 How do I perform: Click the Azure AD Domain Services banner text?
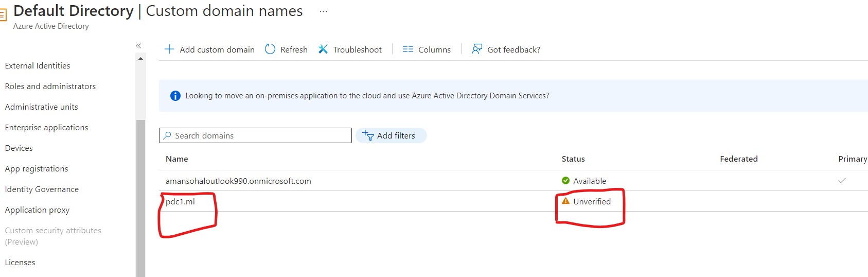coord(367,96)
